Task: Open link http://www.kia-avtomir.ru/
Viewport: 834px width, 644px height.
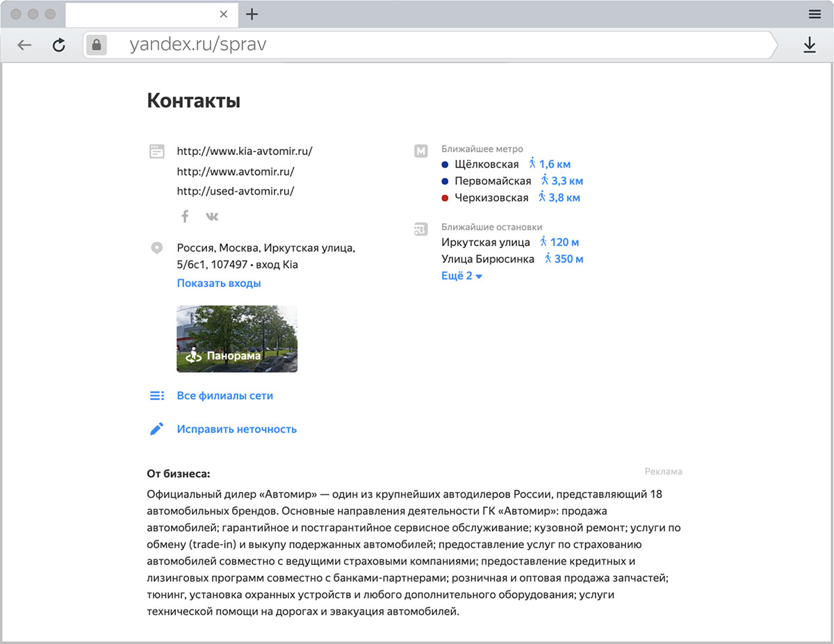Action: [245, 151]
